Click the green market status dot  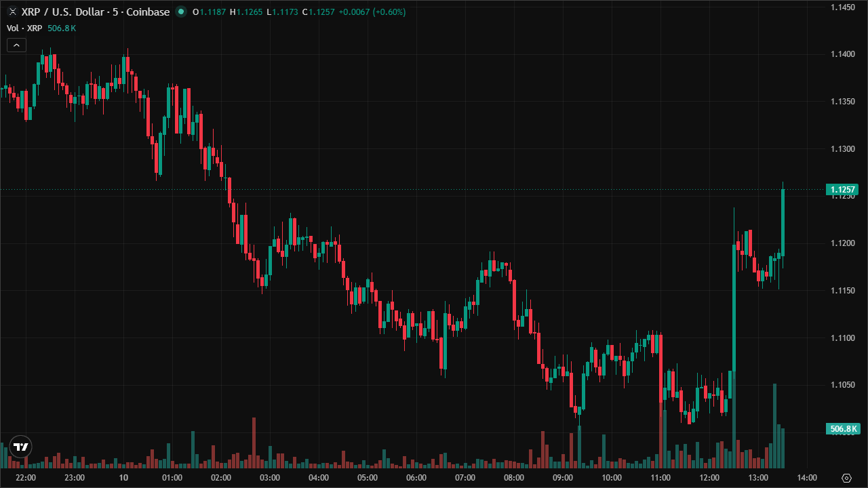180,12
